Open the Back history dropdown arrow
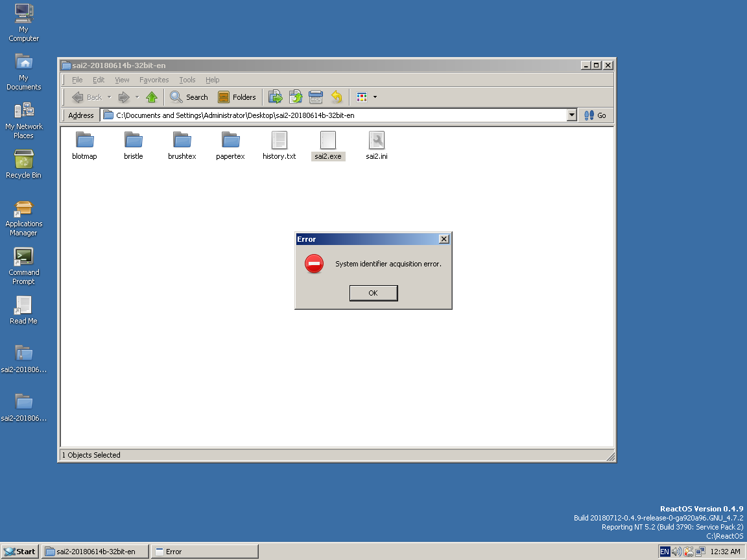Image resolution: width=747 pixels, height=560 pixels. 110,97
